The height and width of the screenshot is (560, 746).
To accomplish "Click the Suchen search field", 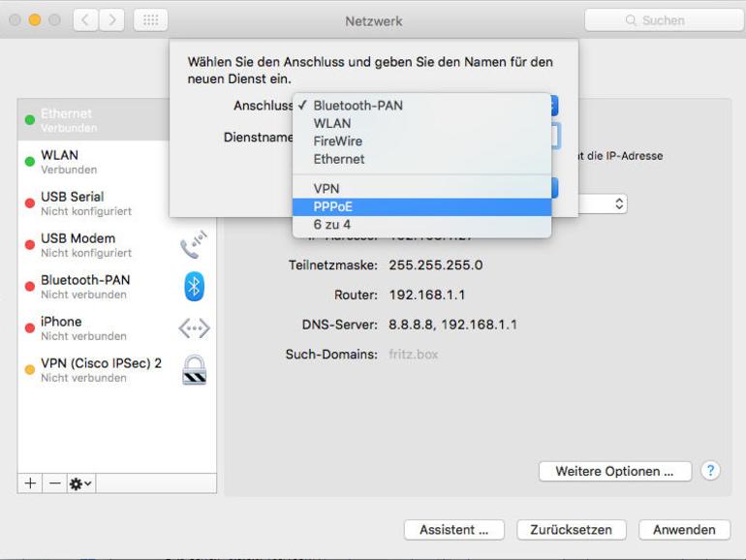I will (x=664, y=20).
